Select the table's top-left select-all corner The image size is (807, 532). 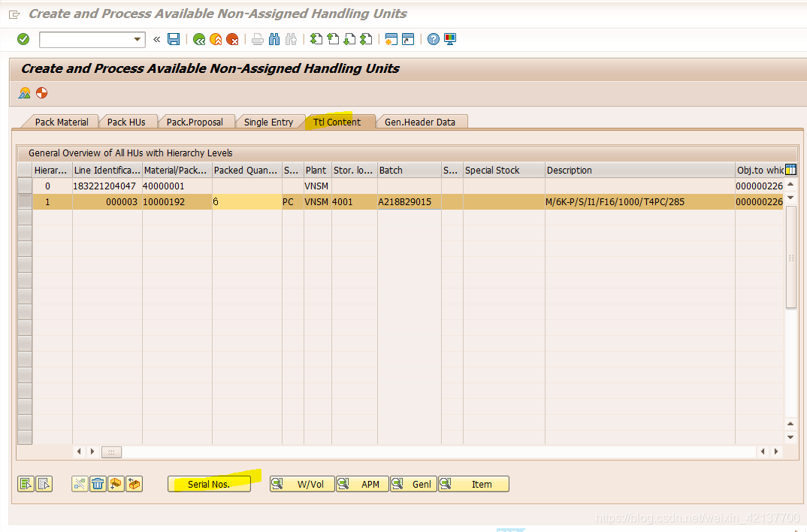25,170
